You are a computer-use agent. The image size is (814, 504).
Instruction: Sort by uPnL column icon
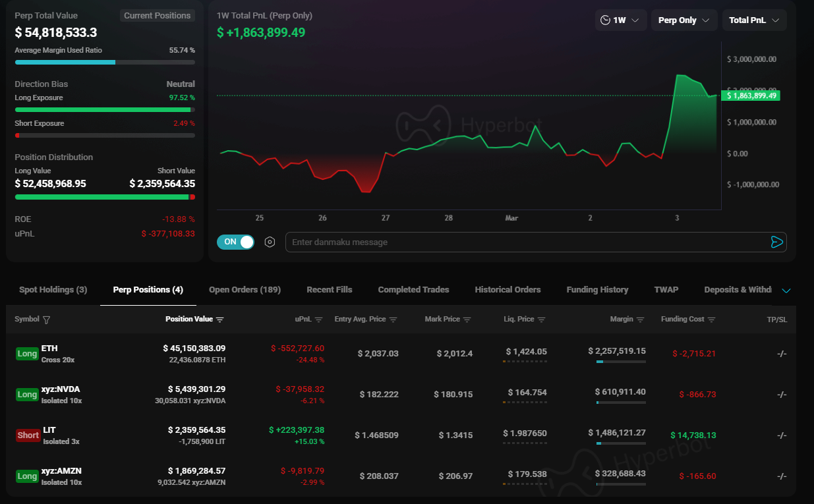click(318, 320)
